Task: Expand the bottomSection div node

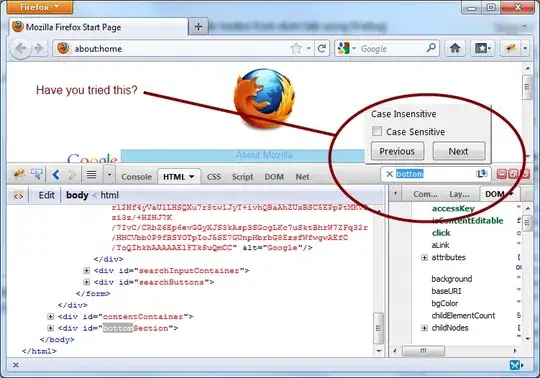Action: coord(50,328)
